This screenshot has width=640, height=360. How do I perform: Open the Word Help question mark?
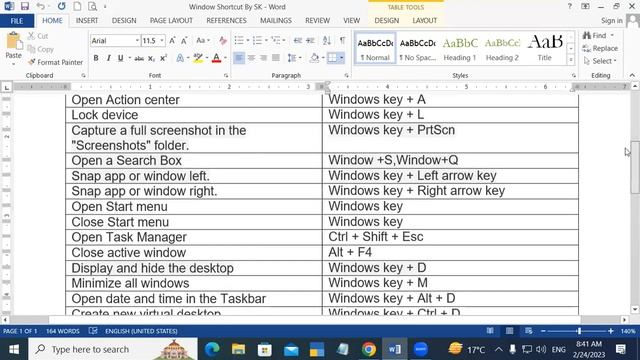[x=569, y=7]
